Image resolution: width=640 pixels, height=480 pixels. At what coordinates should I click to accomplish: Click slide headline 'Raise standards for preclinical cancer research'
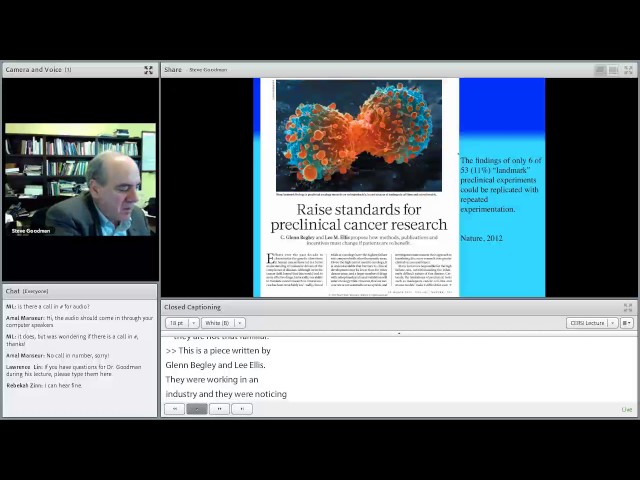(359, 217)
